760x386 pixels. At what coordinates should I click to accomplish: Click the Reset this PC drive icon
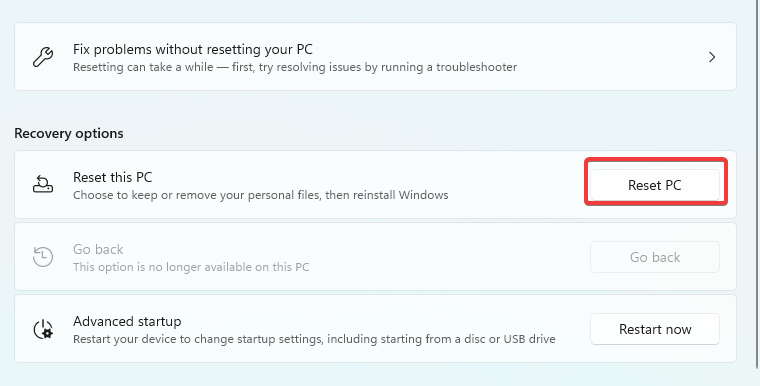click(43, 185)
